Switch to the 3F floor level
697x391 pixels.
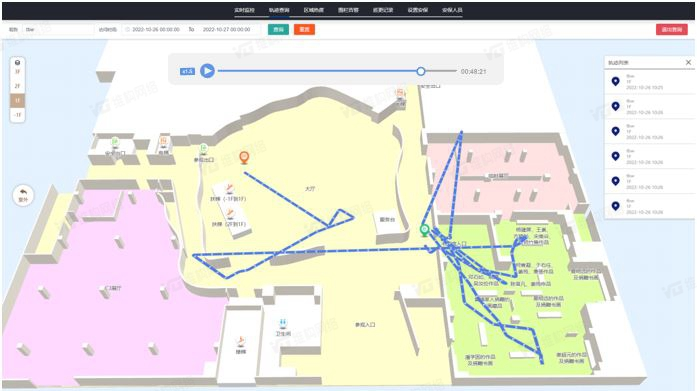(17, 72)
